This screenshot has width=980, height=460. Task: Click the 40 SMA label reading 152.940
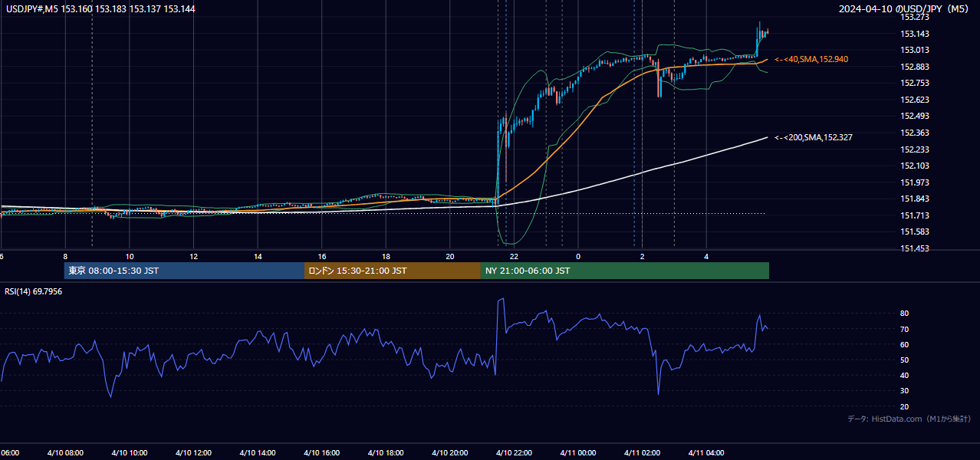point(811,59)
